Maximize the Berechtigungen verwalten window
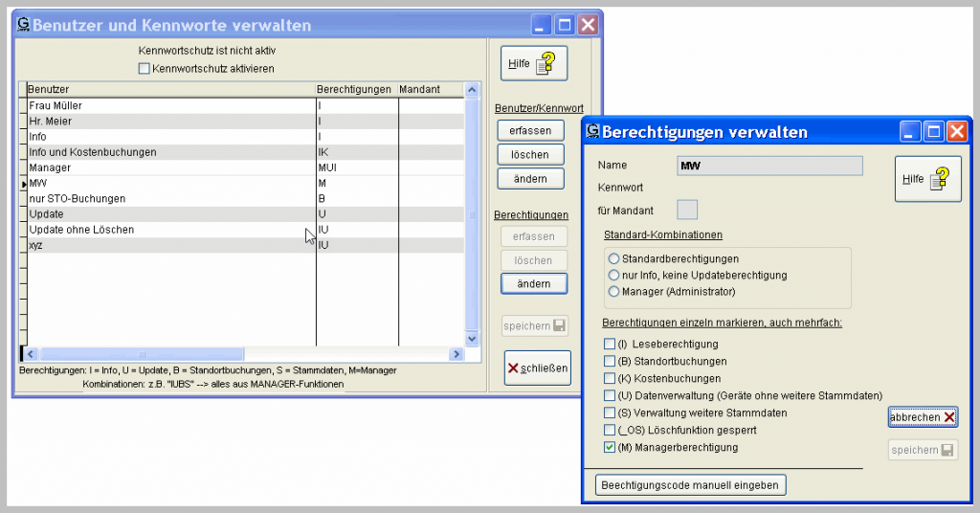980x513 pixels. click(933, 132)
